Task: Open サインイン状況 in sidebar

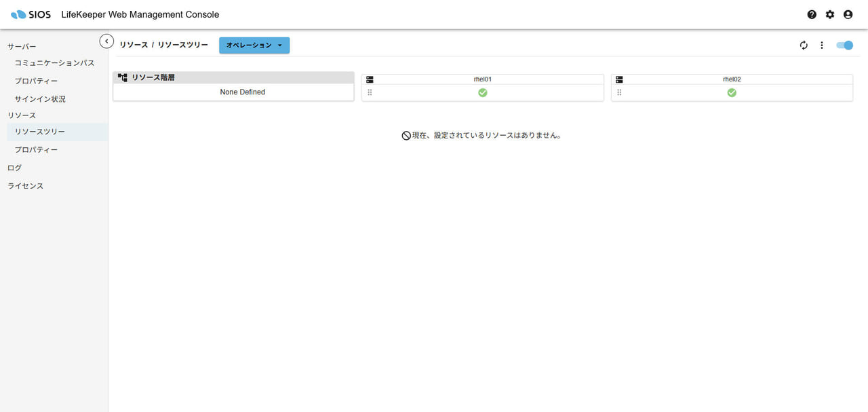Action: 40,99
